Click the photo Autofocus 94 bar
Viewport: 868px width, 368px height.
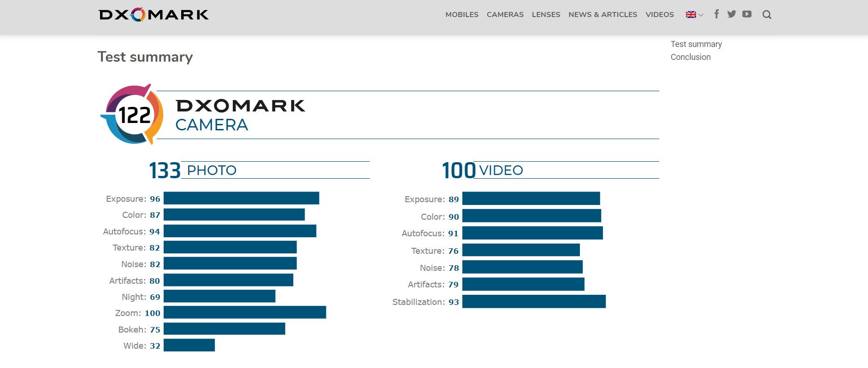[x=240, y=231]
